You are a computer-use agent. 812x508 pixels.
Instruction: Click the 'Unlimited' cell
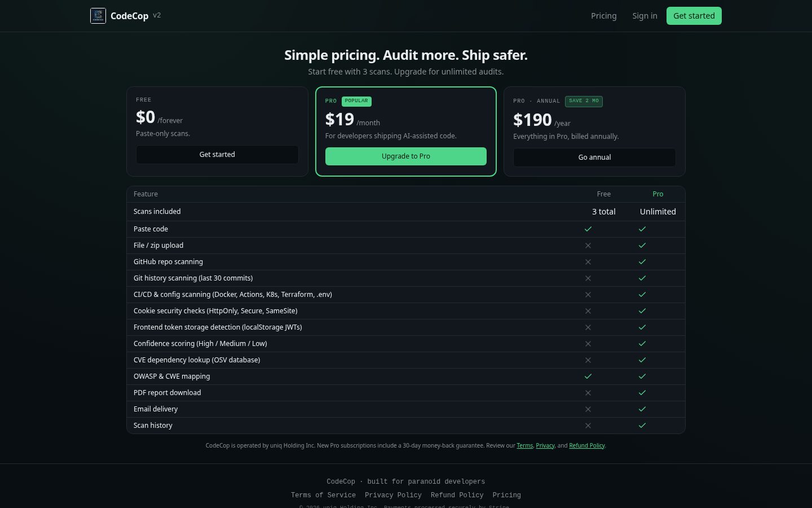pyautogui.click(x=658, y=212)
